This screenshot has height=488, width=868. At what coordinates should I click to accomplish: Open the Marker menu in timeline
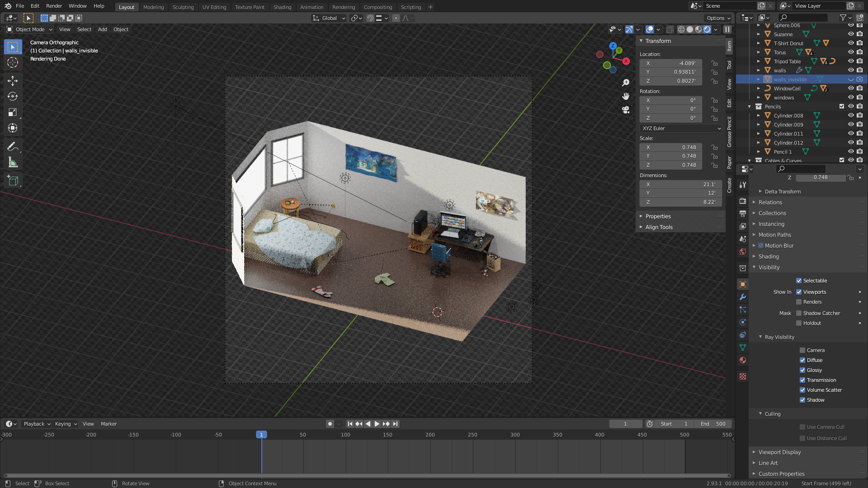(108, 424)
